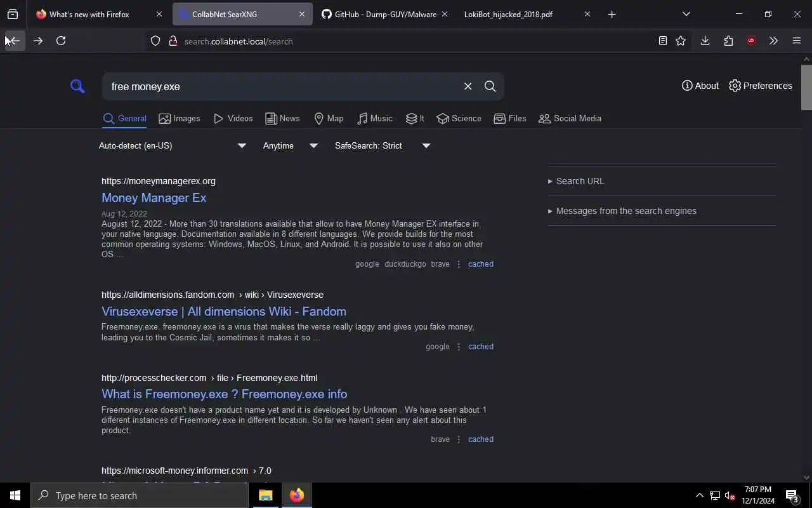Go forward using the browser arrow
Image resolution: width=812 pixels, height=508 pixels.
[x=38, y=41]
